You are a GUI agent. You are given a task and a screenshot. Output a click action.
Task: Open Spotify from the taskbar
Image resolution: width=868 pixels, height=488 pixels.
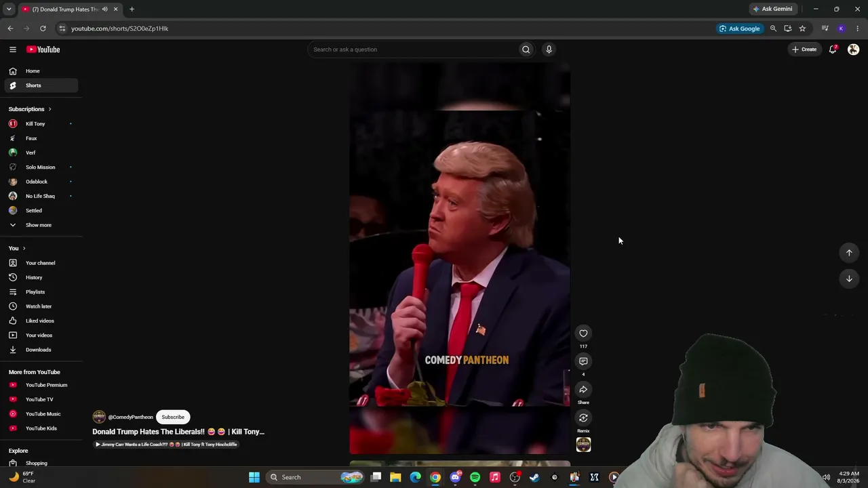click(475, 477)
